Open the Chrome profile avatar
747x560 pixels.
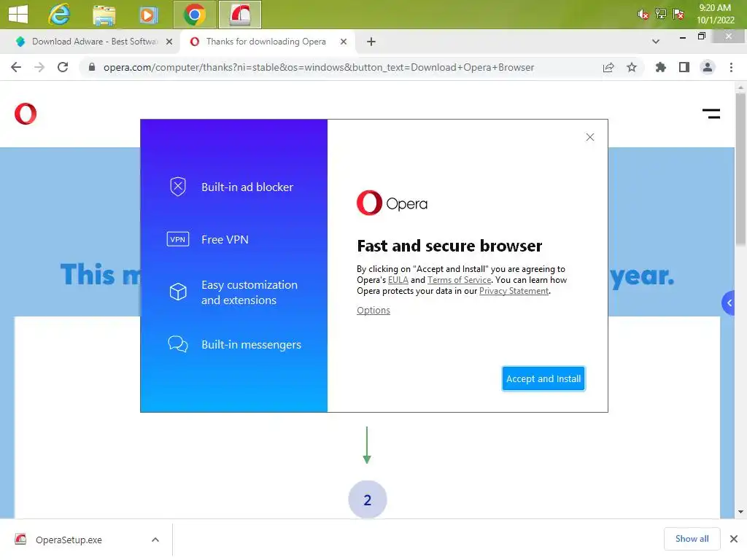[x=708, y=67]
